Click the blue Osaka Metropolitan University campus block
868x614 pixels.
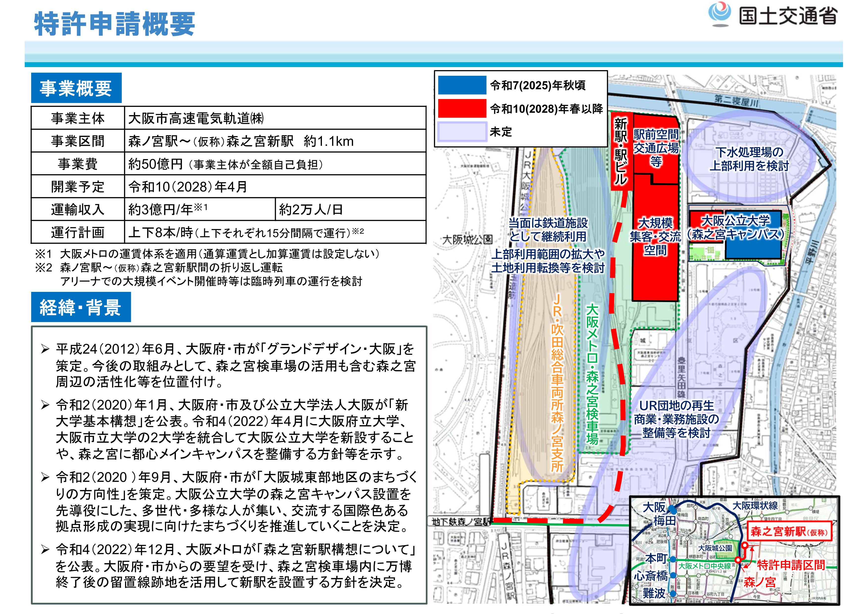click(753, 250)
